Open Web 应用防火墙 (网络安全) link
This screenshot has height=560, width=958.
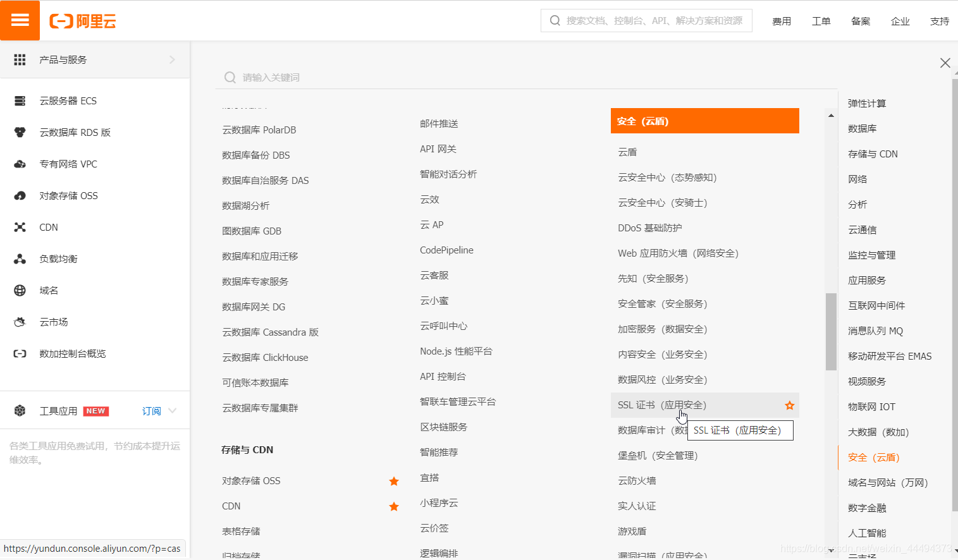pos(678,253)
